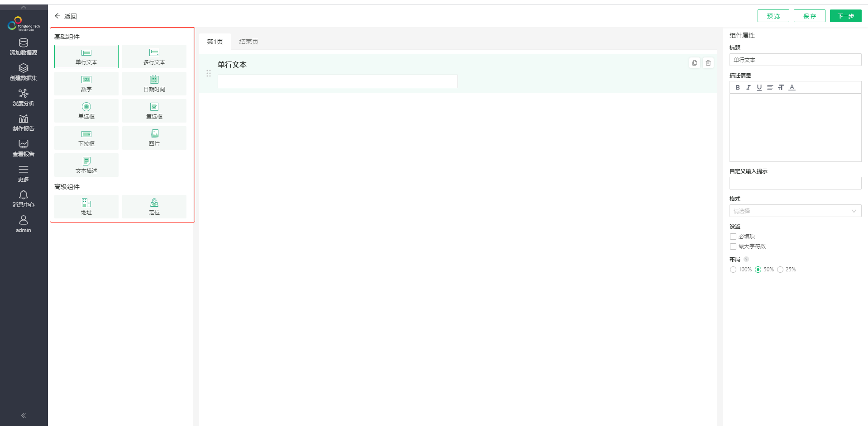The width and height of the screenshot is (868, 426).
Task: Open the 添加数据源 sidebar item
Action: [x=24, y=47]
